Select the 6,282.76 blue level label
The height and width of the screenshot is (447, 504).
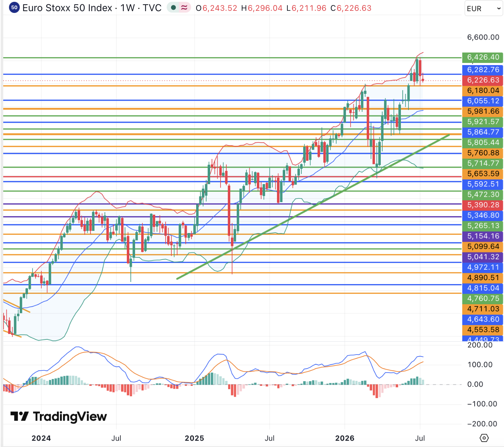(x=483, y=70)
